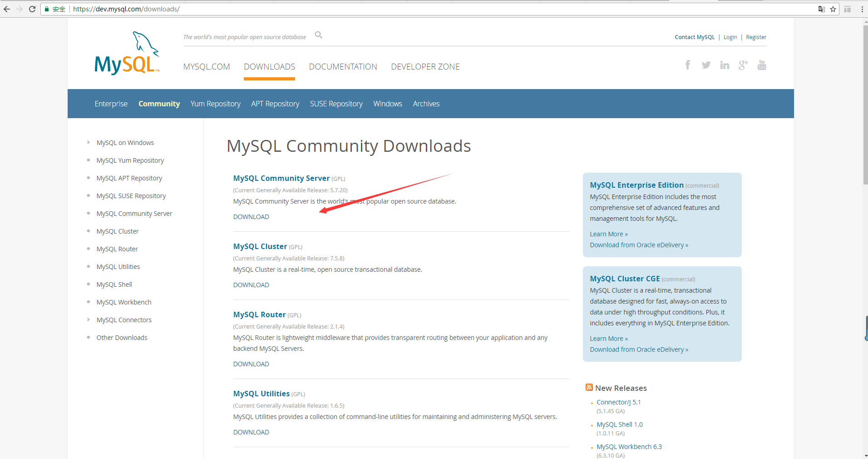Open MySQL Router in the sidebar
The width and height of the screenshot is (868, 459).
point(117,249)
